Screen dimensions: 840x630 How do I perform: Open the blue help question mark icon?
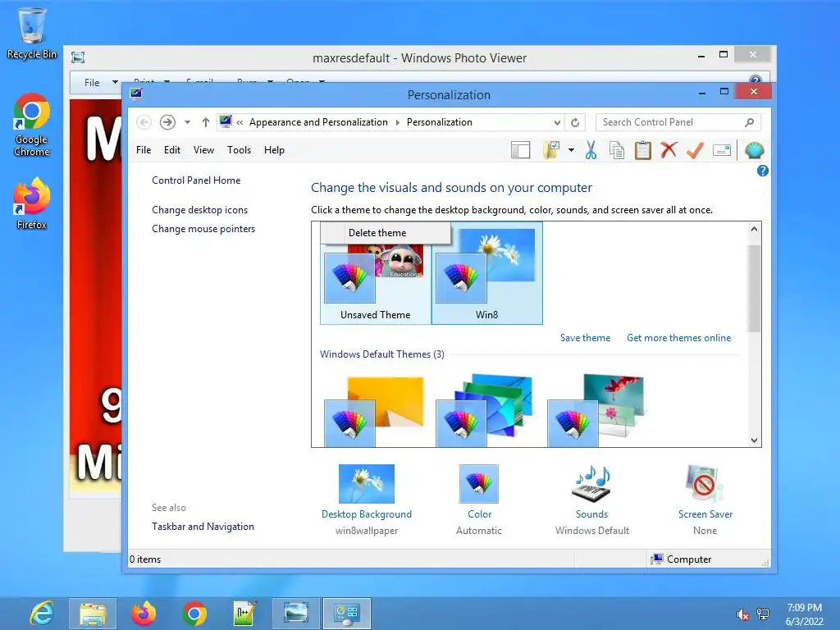pos(762,171)
